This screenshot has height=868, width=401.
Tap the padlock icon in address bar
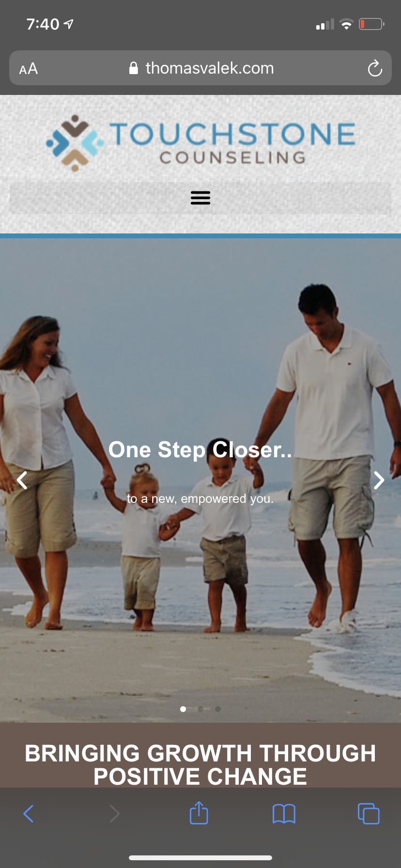click(x=134, y=68)
